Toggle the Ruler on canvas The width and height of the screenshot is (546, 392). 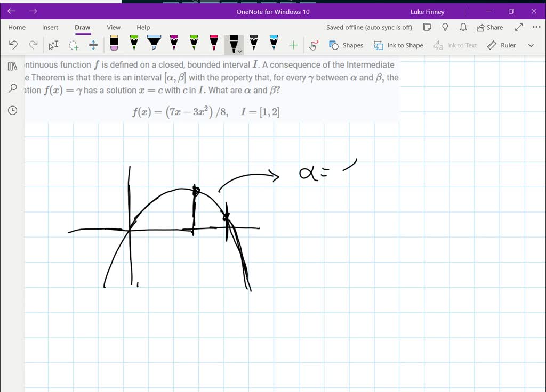[501, 45]
